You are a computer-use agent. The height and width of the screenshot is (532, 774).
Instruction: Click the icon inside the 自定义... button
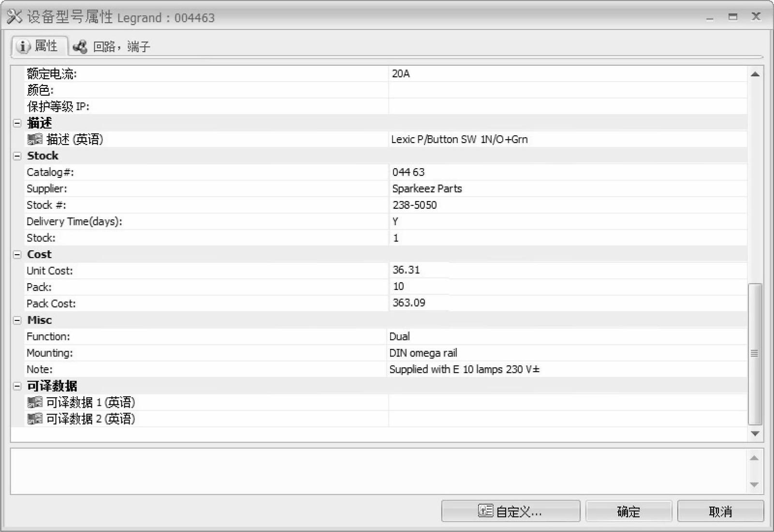(x=485, y=511)
